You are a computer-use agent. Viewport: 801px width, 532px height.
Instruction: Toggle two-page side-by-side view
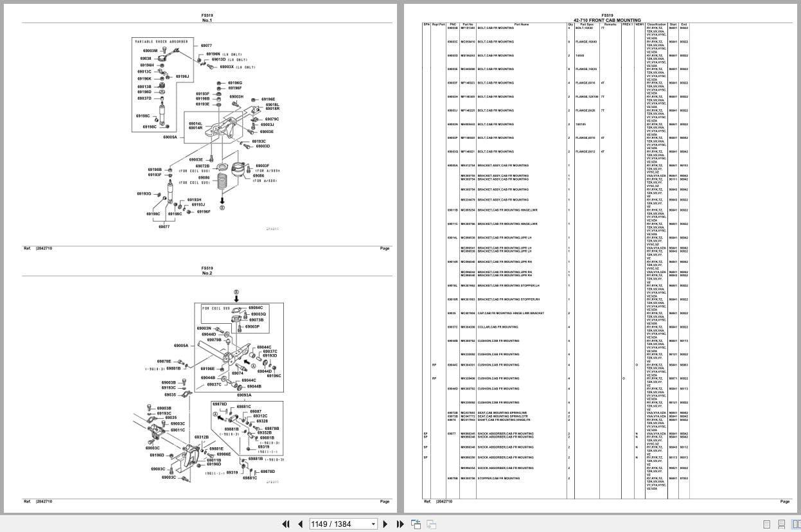pyautogui.click(x=795, y=524)
